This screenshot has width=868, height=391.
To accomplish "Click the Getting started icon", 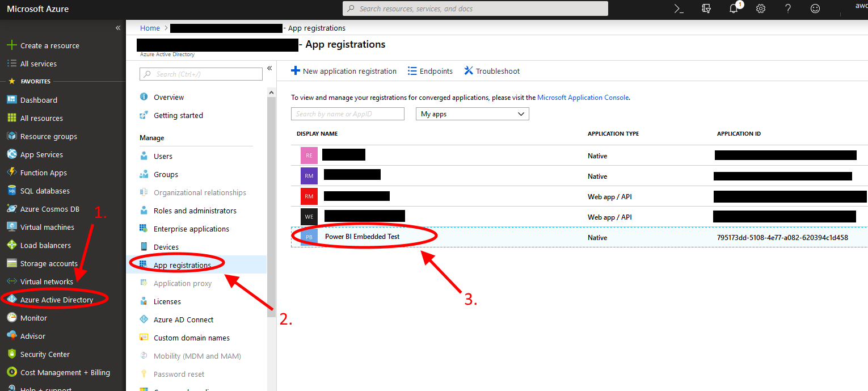I will [x=144, y=115].
